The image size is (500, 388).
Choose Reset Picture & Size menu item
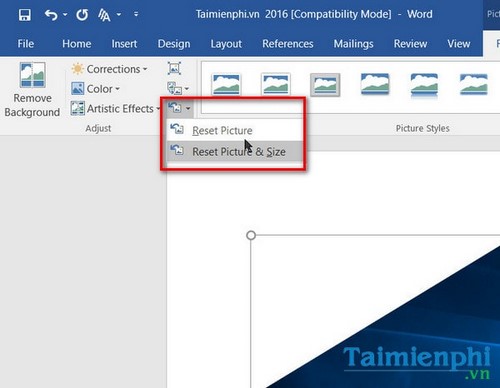[235, 151]
